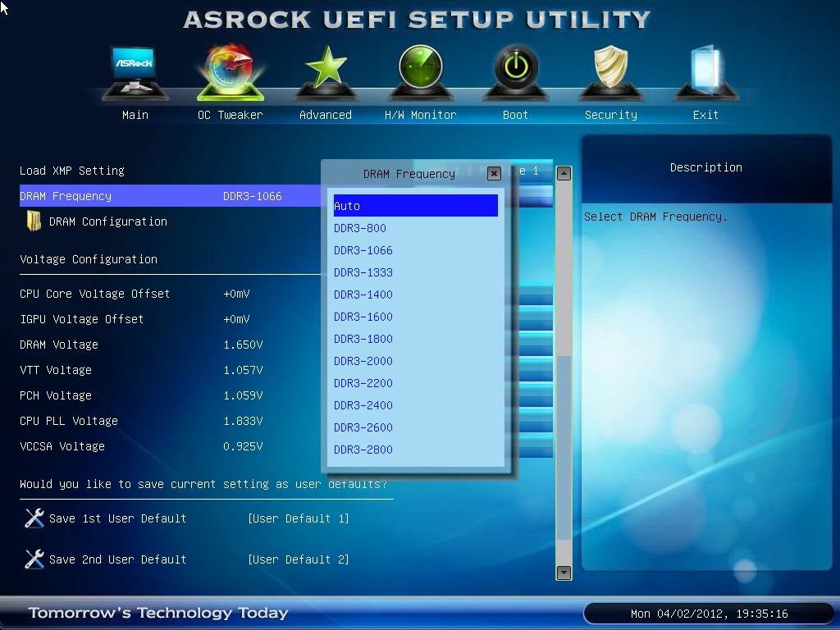
Task: Click Save 1st User Default wrench icon
Action: [x=34, y=518]
